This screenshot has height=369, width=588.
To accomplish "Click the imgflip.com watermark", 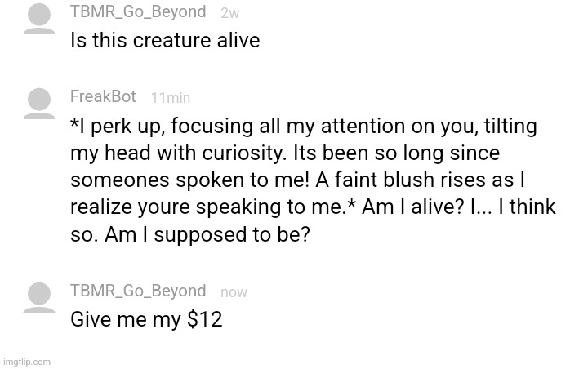I will (x=25, y=362).
